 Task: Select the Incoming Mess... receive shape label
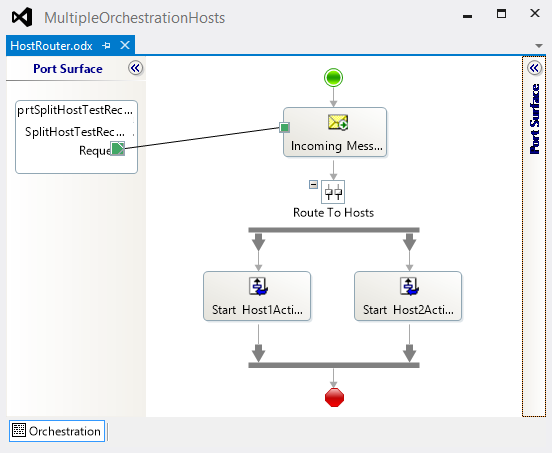(x=337, y=145)
